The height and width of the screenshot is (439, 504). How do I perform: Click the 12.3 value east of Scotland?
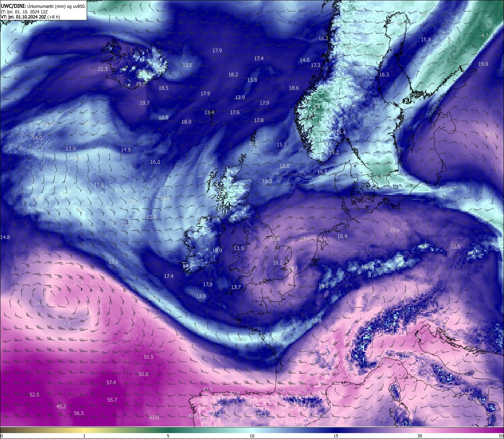tap(267, 181)
